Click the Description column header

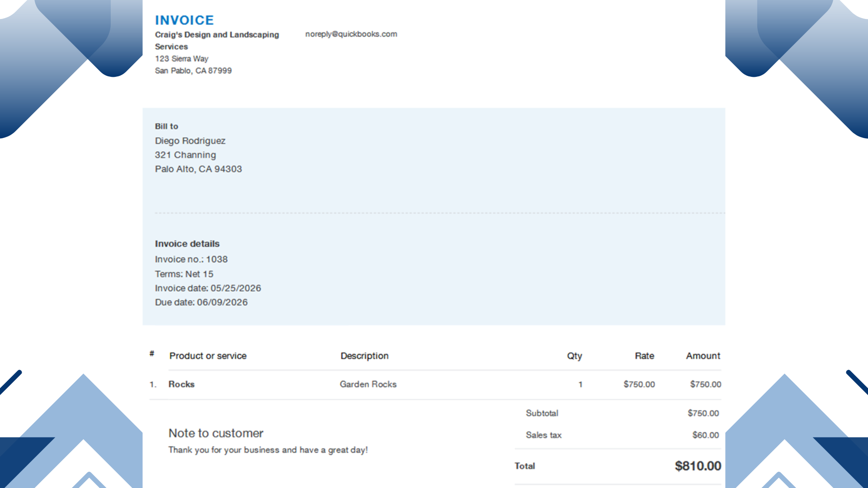click(x=364, y=356)
